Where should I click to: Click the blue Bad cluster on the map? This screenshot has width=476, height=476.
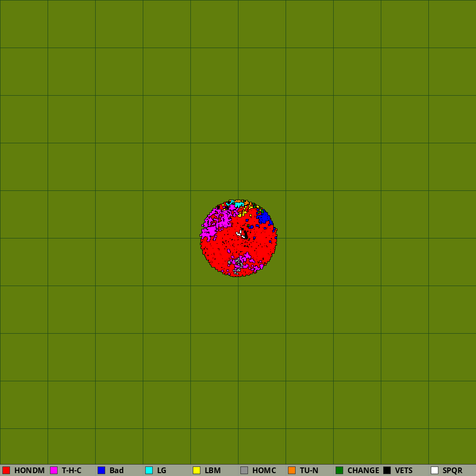[x=264, y=218]
